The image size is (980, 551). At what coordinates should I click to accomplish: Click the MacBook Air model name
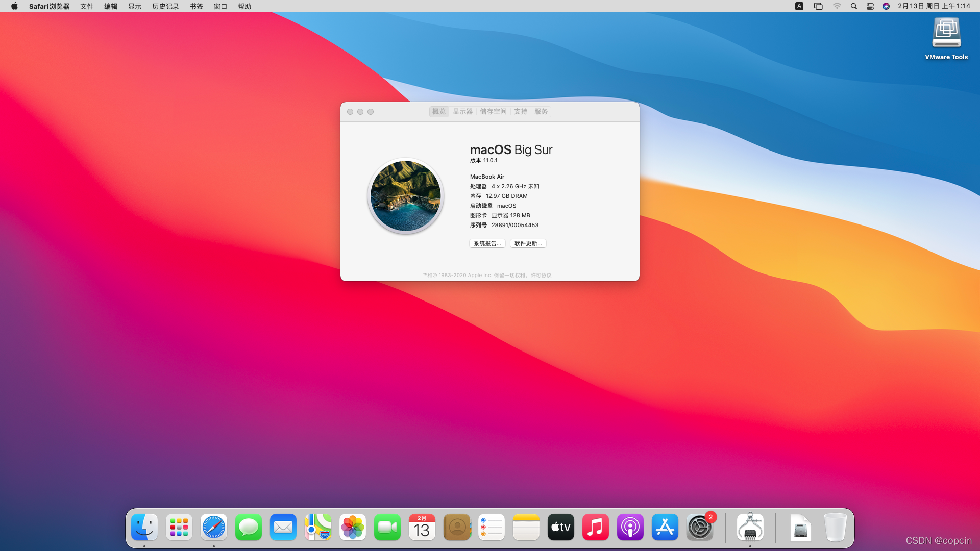487,177
